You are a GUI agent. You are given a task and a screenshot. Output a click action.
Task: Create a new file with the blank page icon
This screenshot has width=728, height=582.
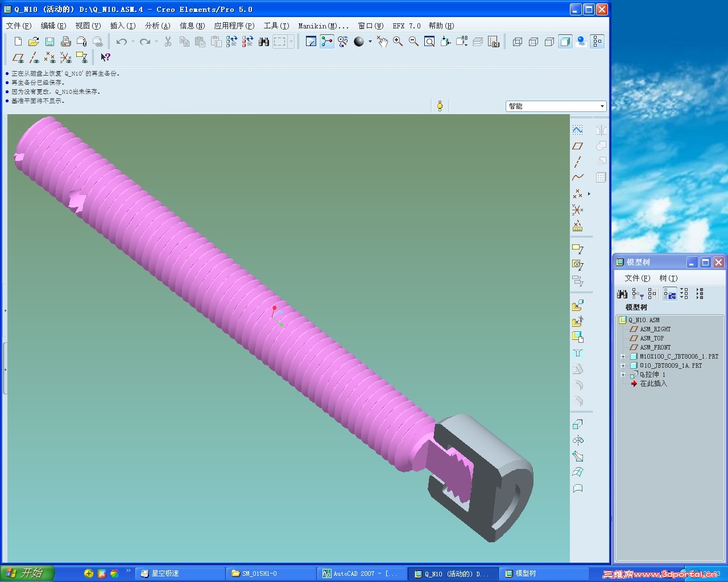18,41
